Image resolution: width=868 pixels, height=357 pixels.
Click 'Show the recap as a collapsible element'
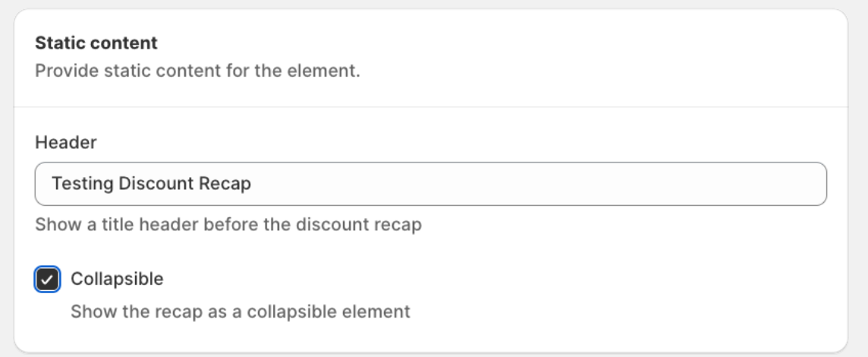[240, 311]
